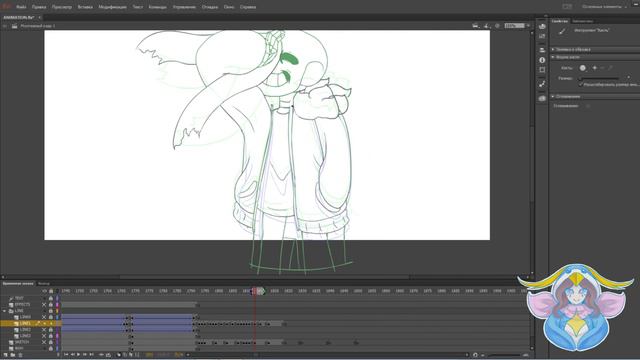Open the Вставка menu

(85, 7)
